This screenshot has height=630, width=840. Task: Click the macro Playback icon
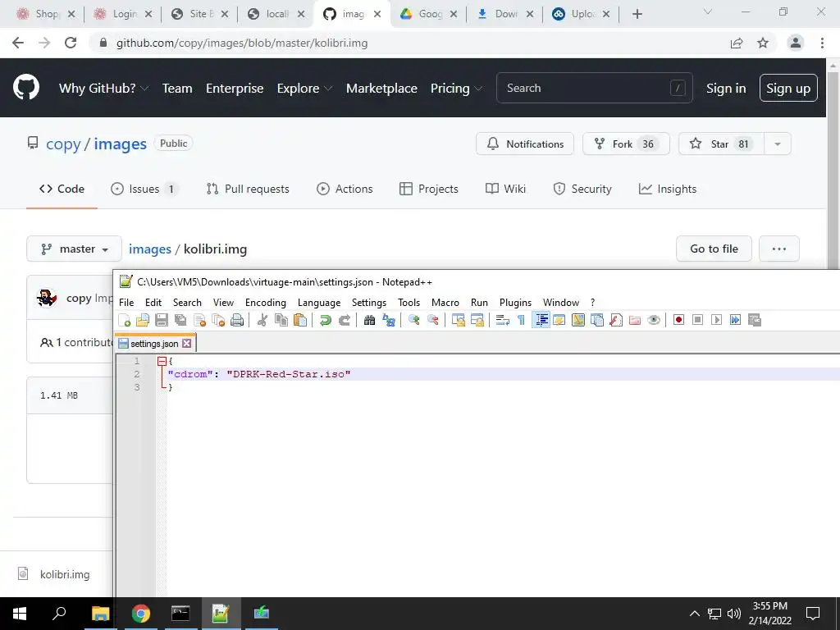pyautogui.click(x=716, y=321)
